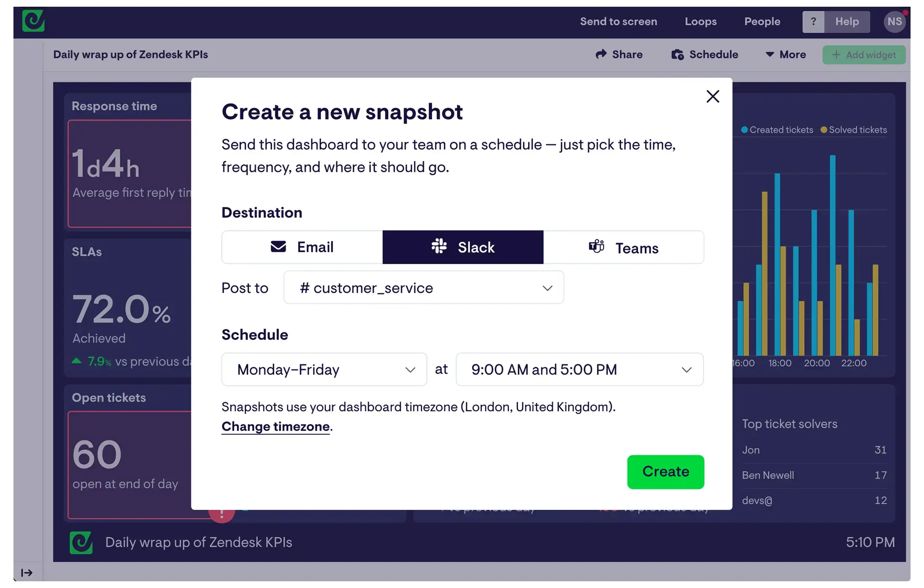Open the Help button
924x588 pixels.
click(847, 22)
